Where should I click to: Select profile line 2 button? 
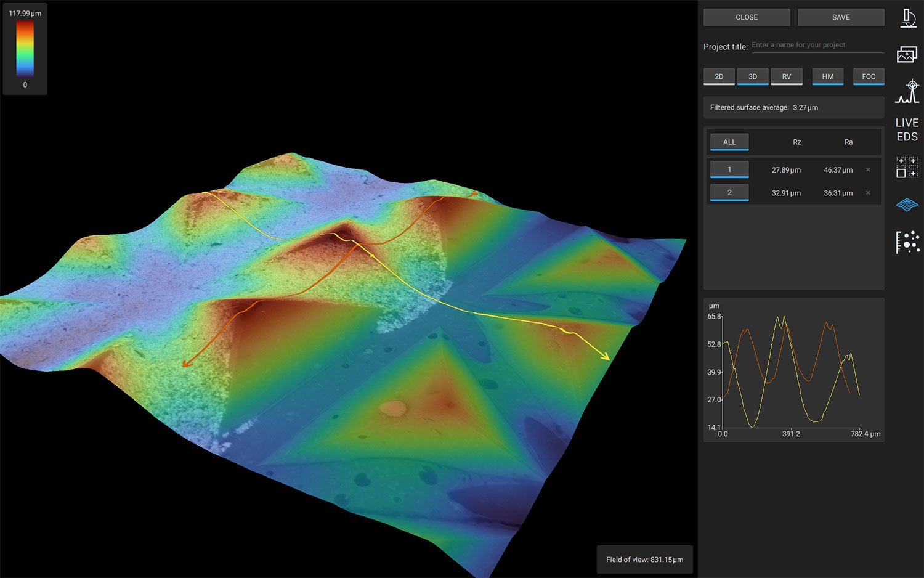click(729, 193)
